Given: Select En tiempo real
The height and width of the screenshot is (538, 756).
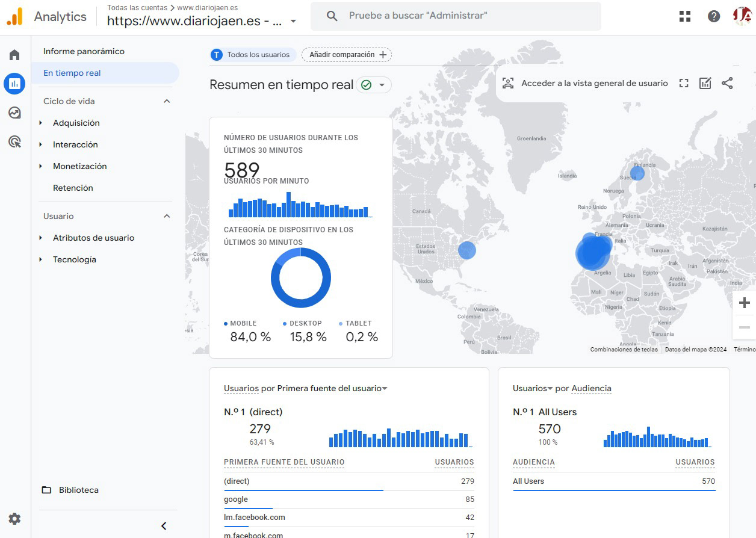Looking at the screenshot, I should pos(105,73).
